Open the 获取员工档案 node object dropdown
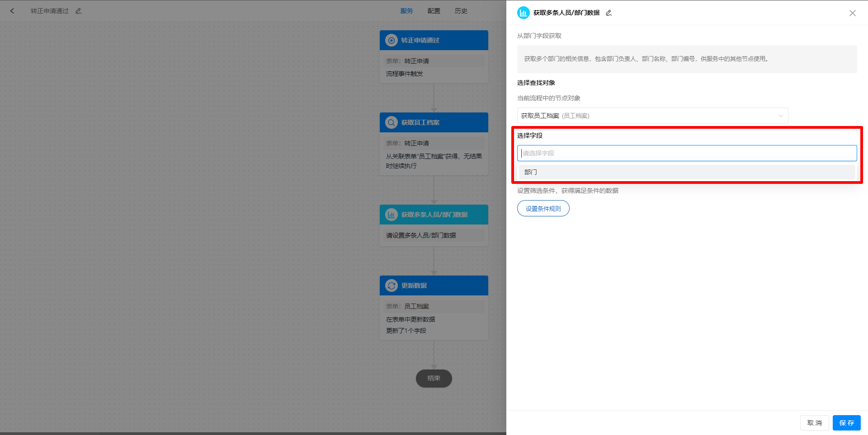This screenshot has height=435, width=868. [646, 116]
